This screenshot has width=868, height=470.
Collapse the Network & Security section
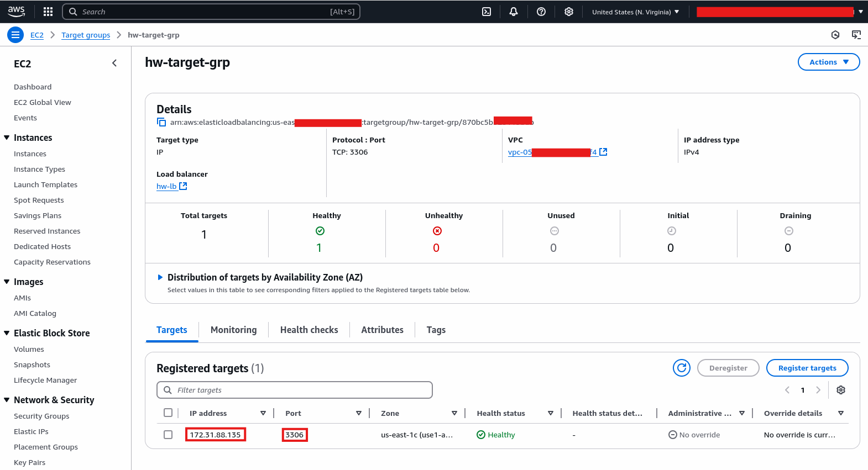pos(7,400)
